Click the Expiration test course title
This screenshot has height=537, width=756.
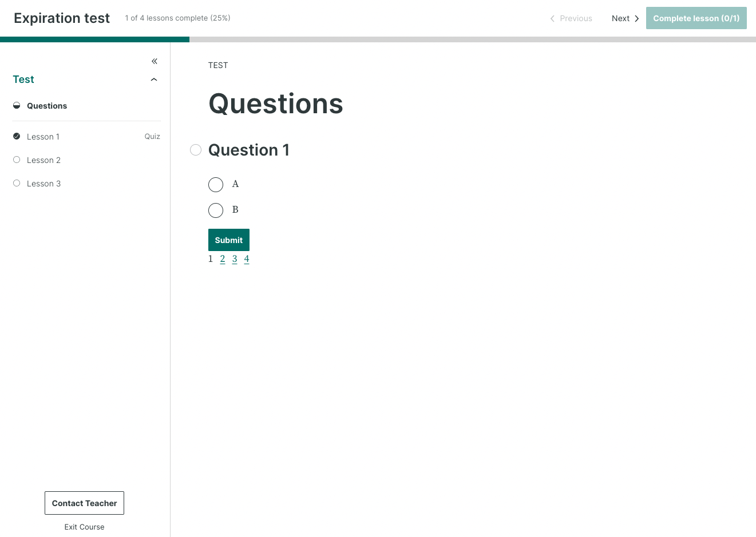tap(62, 18)
